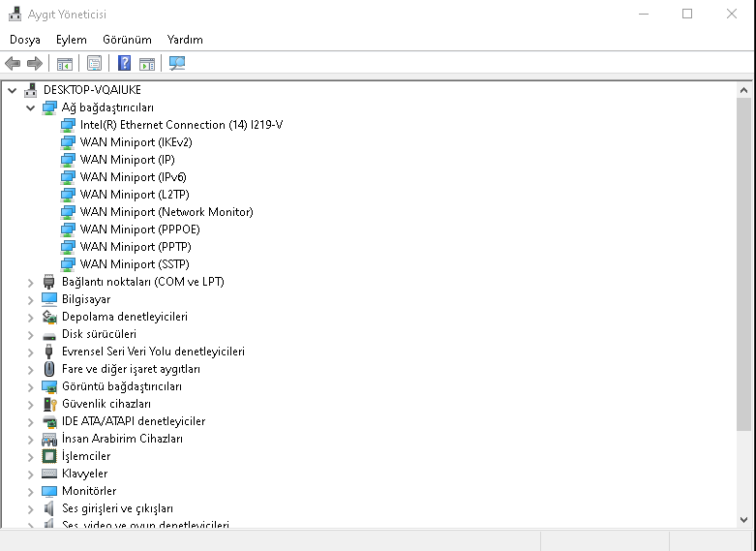Open the Yardım menu

pyautogui.click(x=185, y=40)
